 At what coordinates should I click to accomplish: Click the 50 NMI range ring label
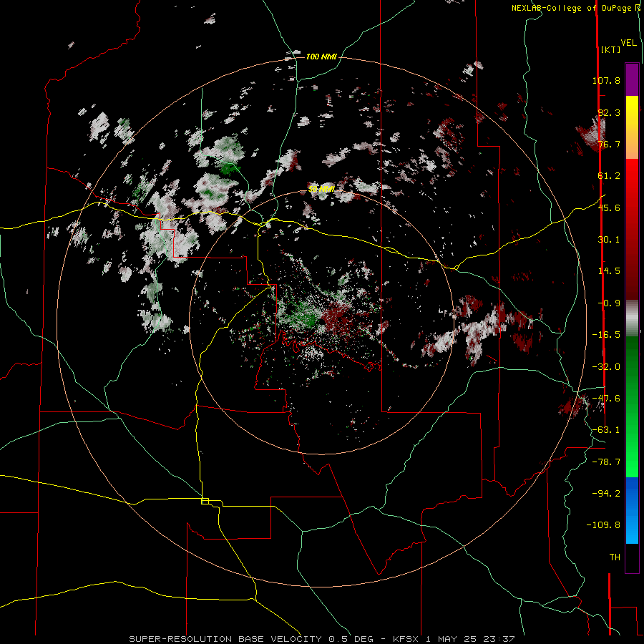tap(321, 190)
